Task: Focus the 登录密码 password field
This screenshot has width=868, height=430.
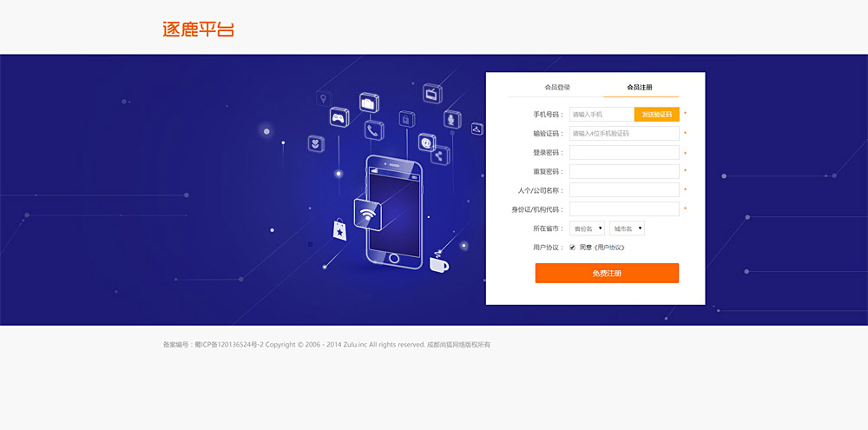Action: coord(624,152)
